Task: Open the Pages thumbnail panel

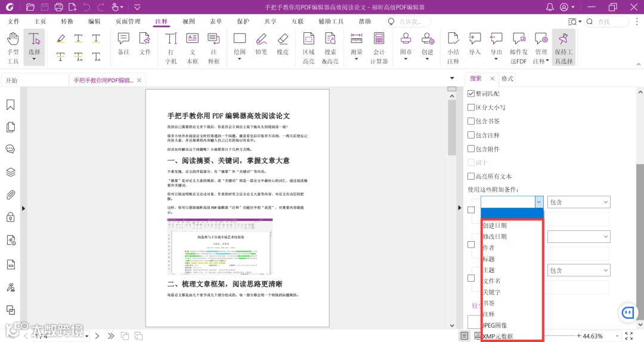Action: point(11,127)
